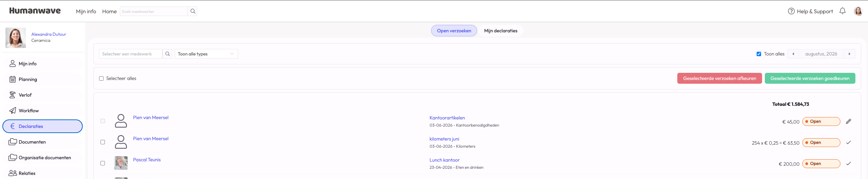The image size is (868, 179).
Task: Click the 254 x € 0,25 = € 63,50 amount
Action: click(775, 143)
